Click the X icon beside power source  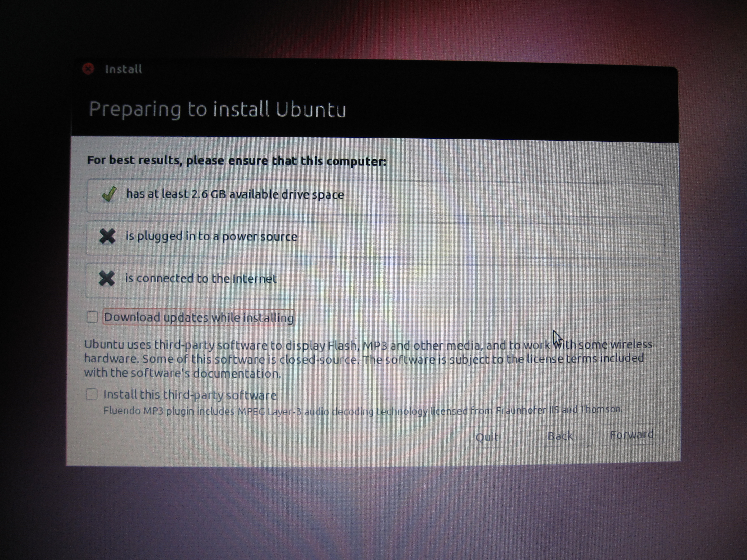107,236
